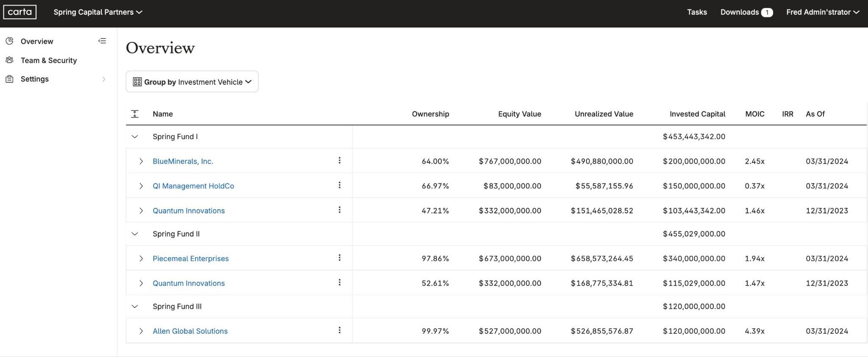Select Spring Fund II total $455,029,000.00
The height and width of the screenshot is (357, 868).
tap(694, 234)
